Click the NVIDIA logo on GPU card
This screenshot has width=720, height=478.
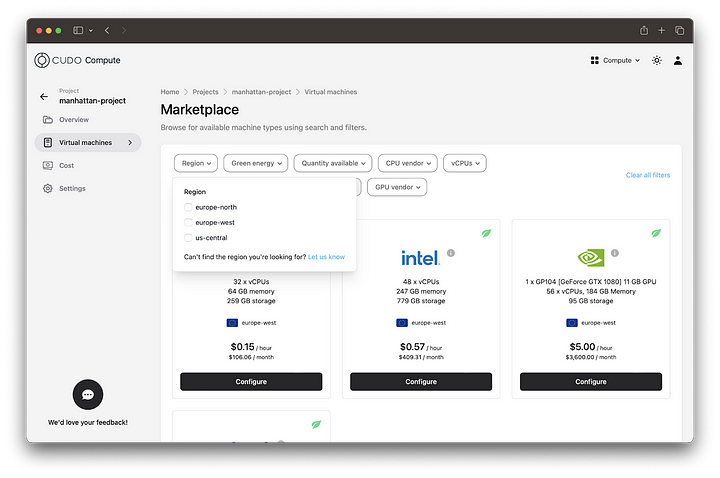[x=591, y=258]
